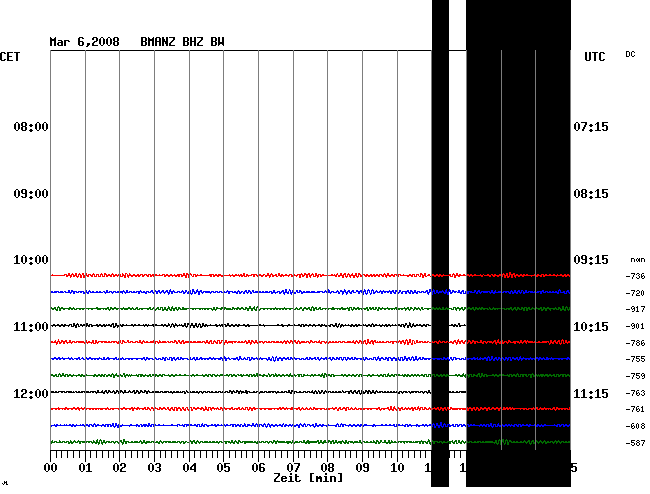Click the DC value '-917'
Image resolution: width=650 pixels, height=494 pixels.
pyautogui.click(x=635, y=309)
